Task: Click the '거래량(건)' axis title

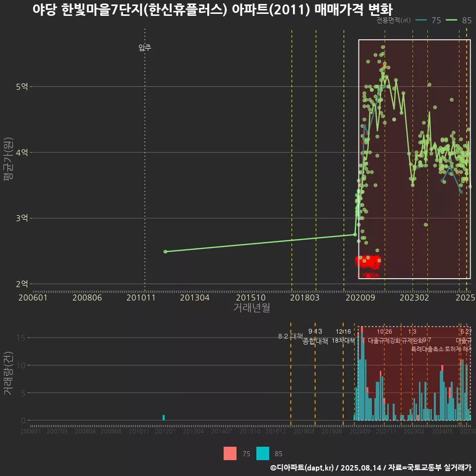Action: pyautogui.click(x=8, y=373)
